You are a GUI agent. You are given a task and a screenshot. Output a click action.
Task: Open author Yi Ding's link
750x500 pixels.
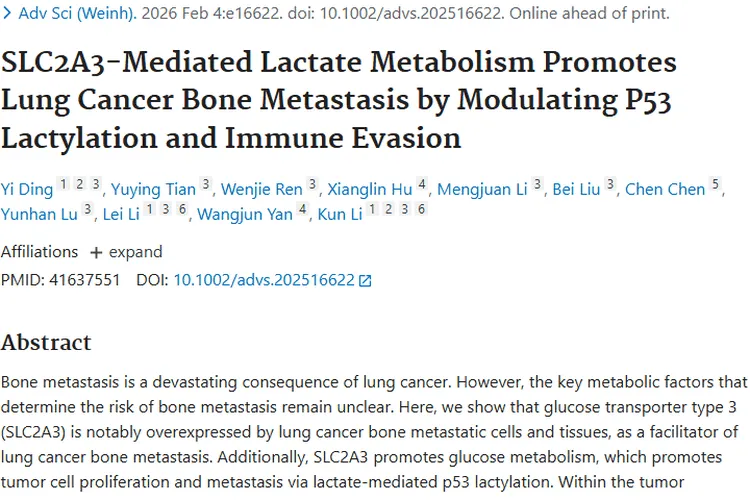[x=26, y=188]
